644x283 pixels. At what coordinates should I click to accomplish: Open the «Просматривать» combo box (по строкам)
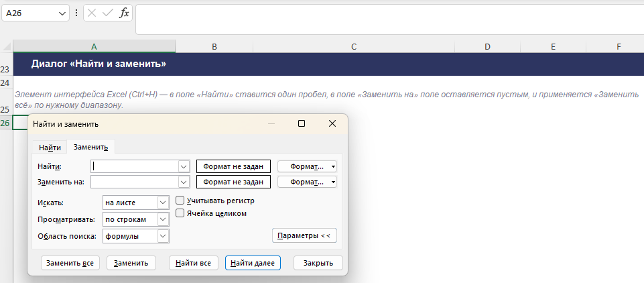click(x=135, y=219)
